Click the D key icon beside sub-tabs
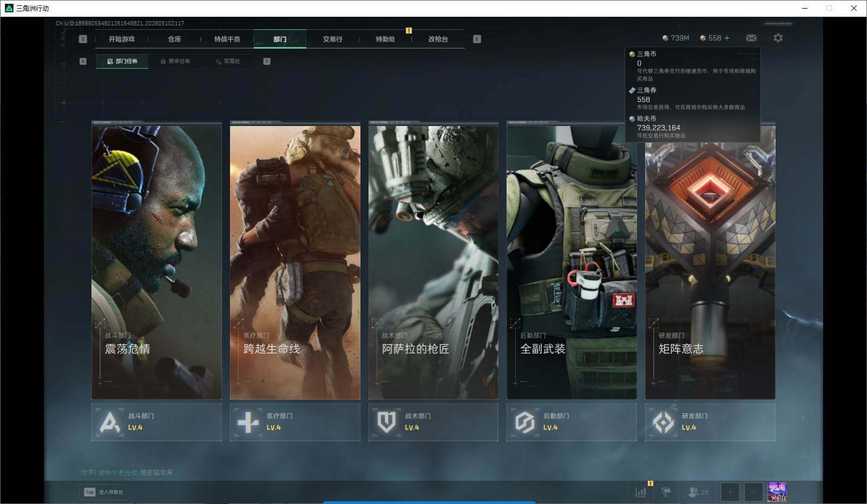 [267, 61]
